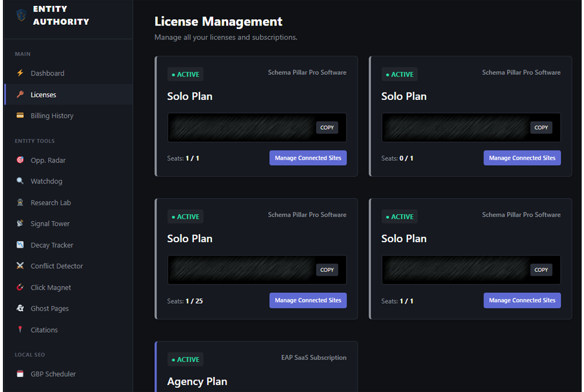The image size is (584, 392).
Task: Click the Watchdog magnifying glass icon
Action: [21, 181]
